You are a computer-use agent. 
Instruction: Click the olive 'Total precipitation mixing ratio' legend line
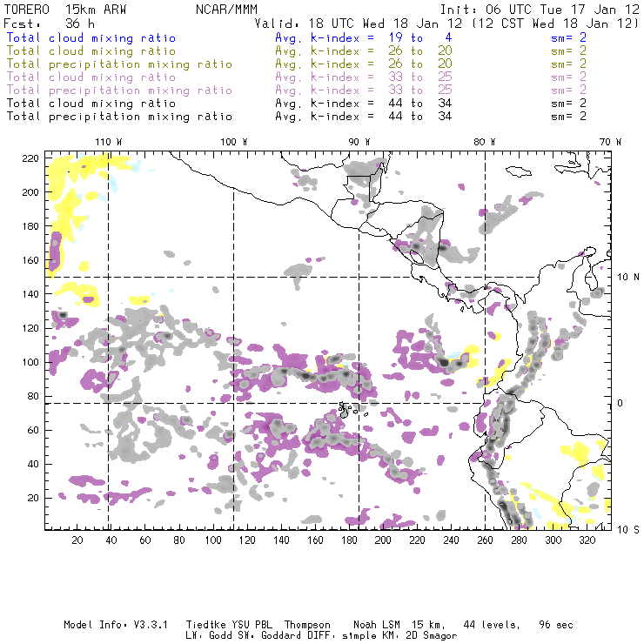point(119,64)
